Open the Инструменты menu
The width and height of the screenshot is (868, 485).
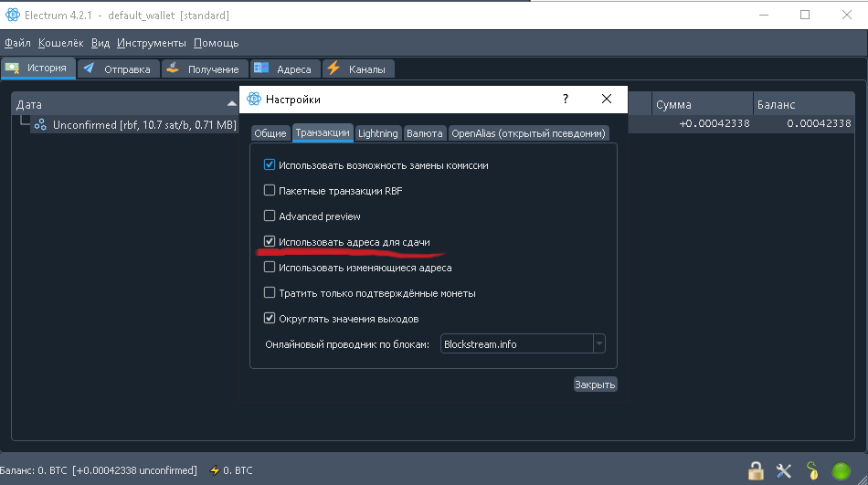[x=151, y=43]
